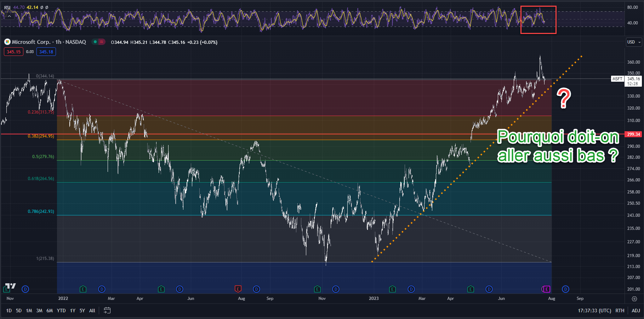Open chart settings gear on the time axis
Image resolution: width=644 pixels, height=319 pixels.
click(x=634, y=299)
